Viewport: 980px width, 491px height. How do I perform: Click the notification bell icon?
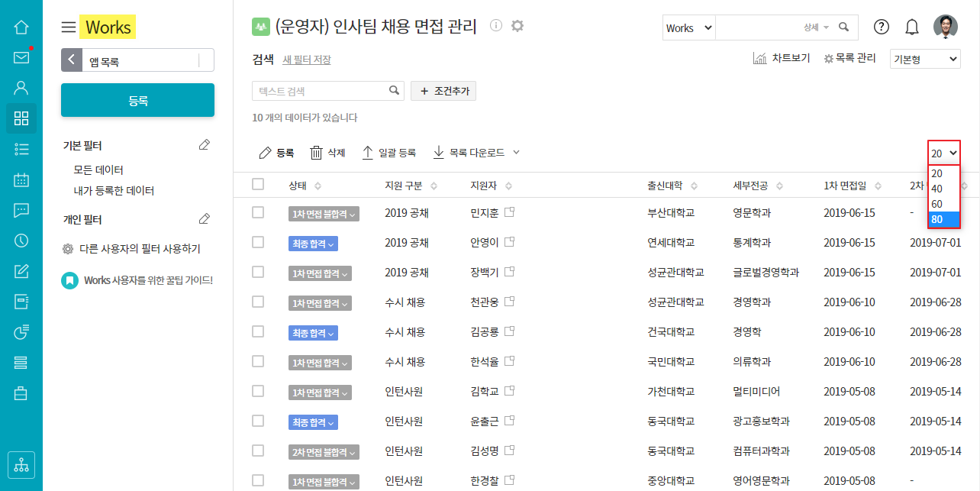[x=911, y=27]
